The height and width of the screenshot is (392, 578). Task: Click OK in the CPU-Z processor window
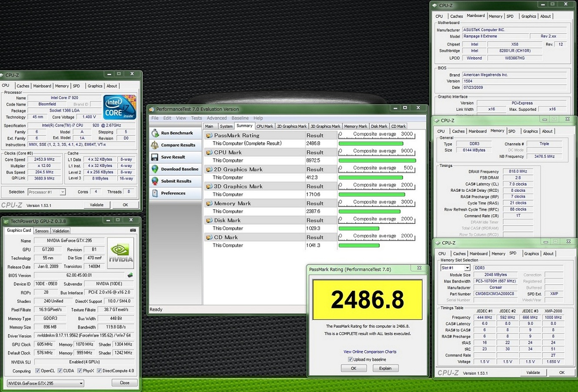(125, 205)
